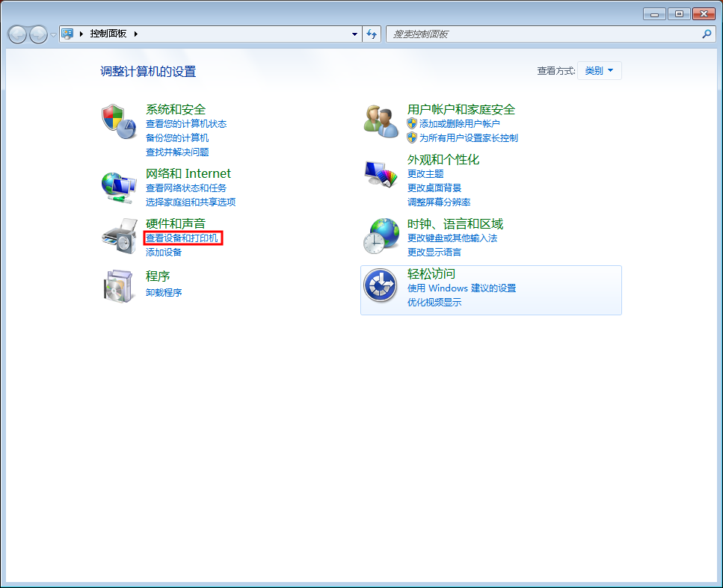Click the search magnifier icon
723x588 pixels.
click(707, 34)
